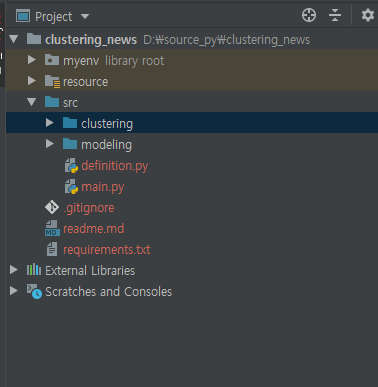Select the clustering package
Screen dimensions: 378x387
tap(192, 123)
